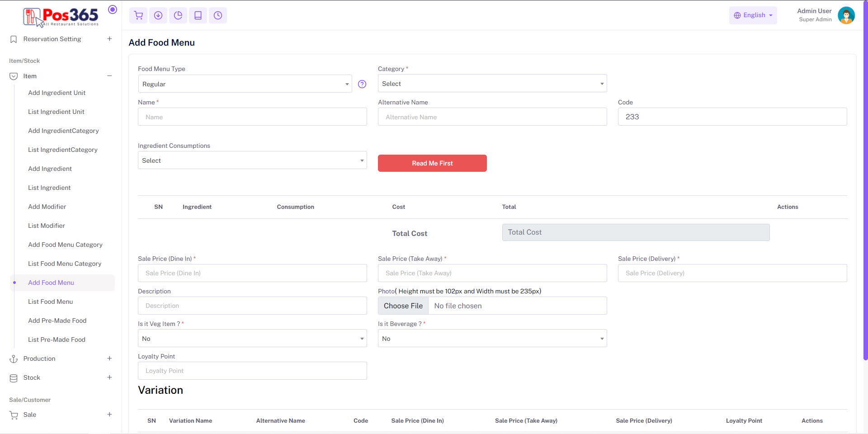868x434 pixels.
Task: Open the Ingredient Consumptions dropdown
Action: (252, 160)
